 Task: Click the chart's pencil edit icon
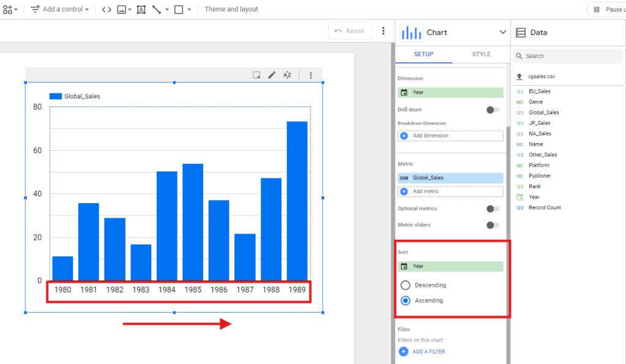click(272, 75)
